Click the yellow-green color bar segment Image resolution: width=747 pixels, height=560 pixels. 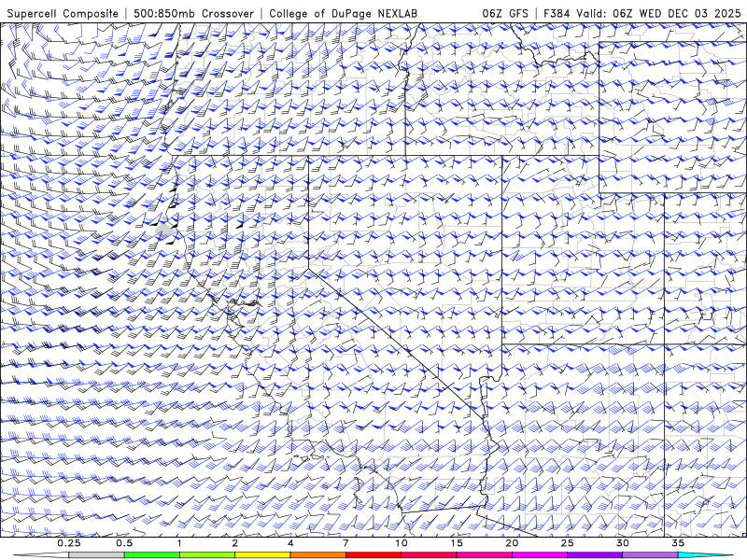207,555
